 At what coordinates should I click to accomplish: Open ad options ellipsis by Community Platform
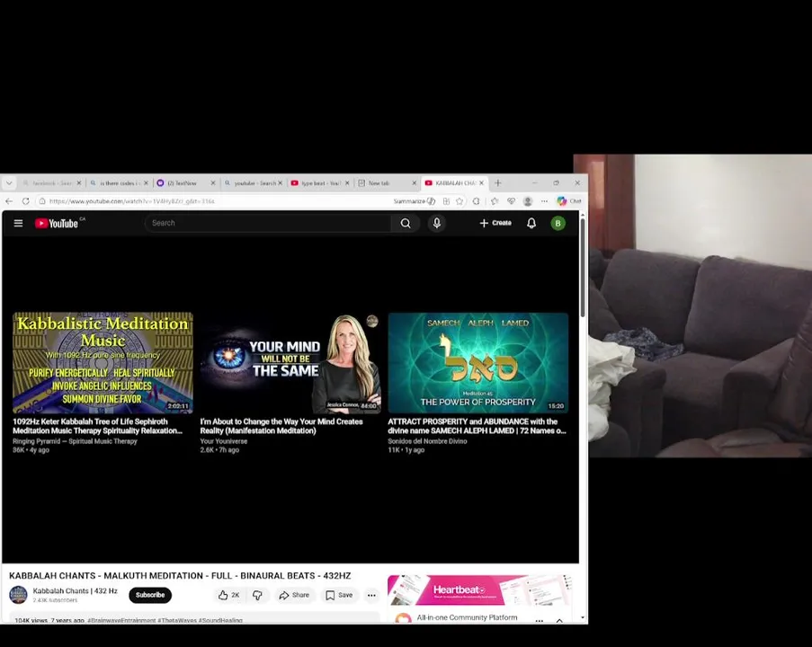[540, 619]
